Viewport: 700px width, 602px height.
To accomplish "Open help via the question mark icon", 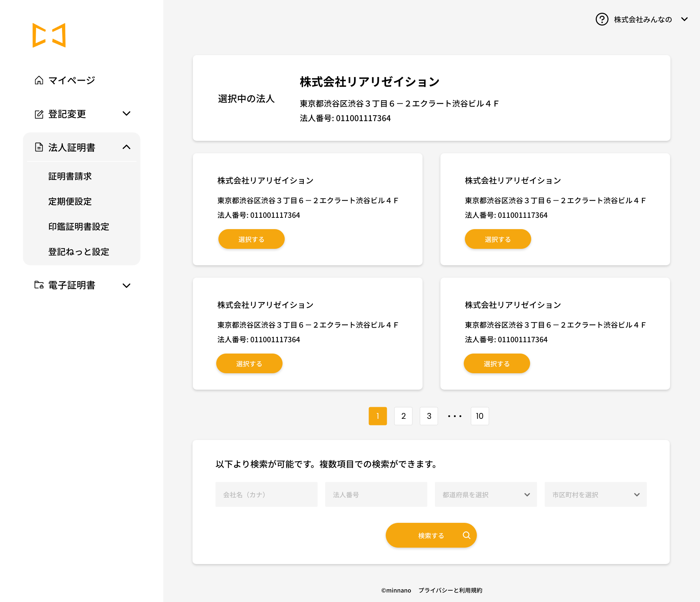I will (x=602, y=19).
